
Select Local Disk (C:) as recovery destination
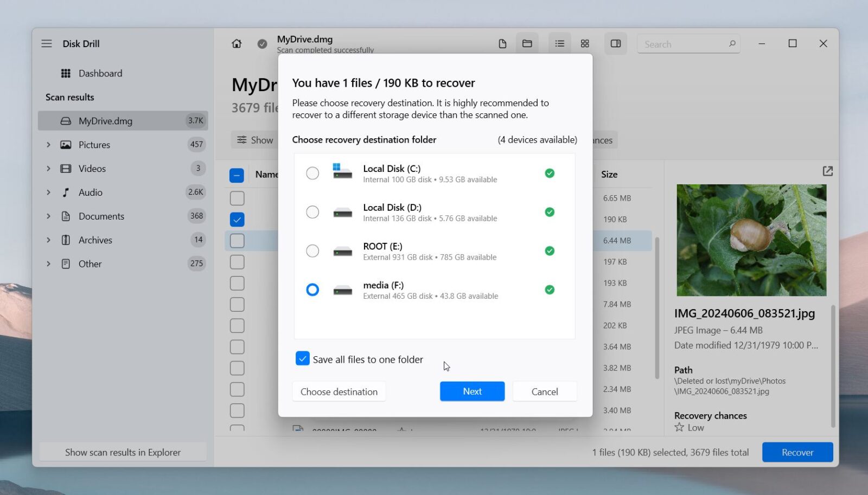[x=312, y=173]
